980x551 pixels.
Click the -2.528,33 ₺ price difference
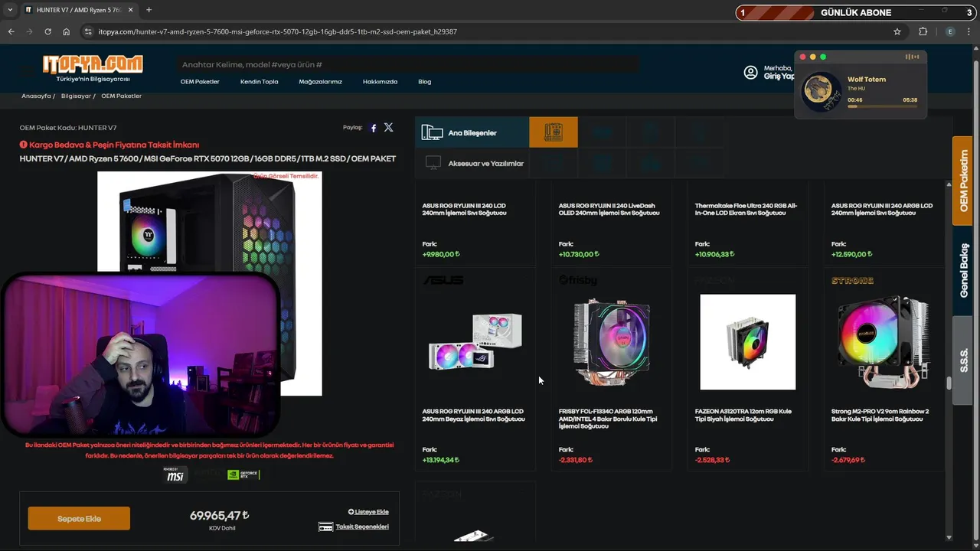coord(713,460)
